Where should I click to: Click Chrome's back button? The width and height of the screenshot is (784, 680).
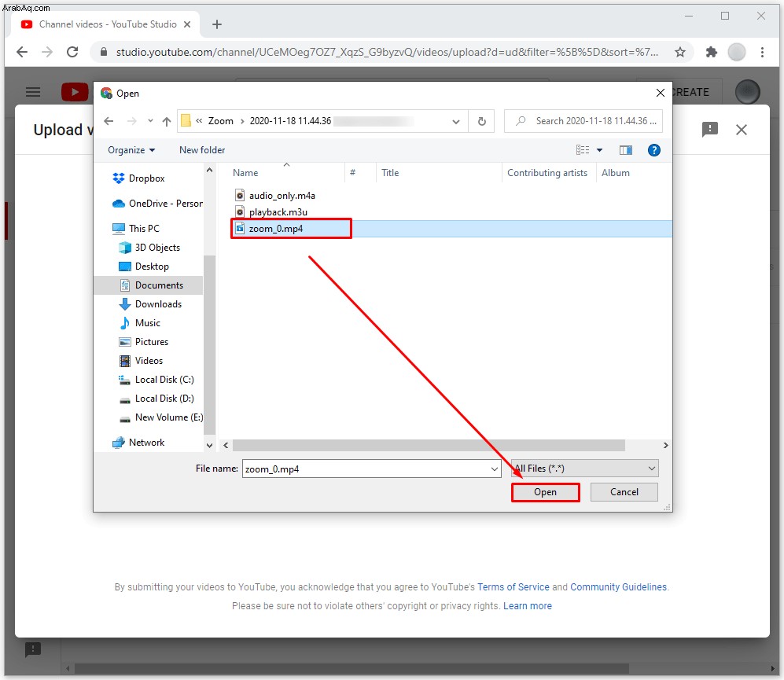[x=21, y=52]
